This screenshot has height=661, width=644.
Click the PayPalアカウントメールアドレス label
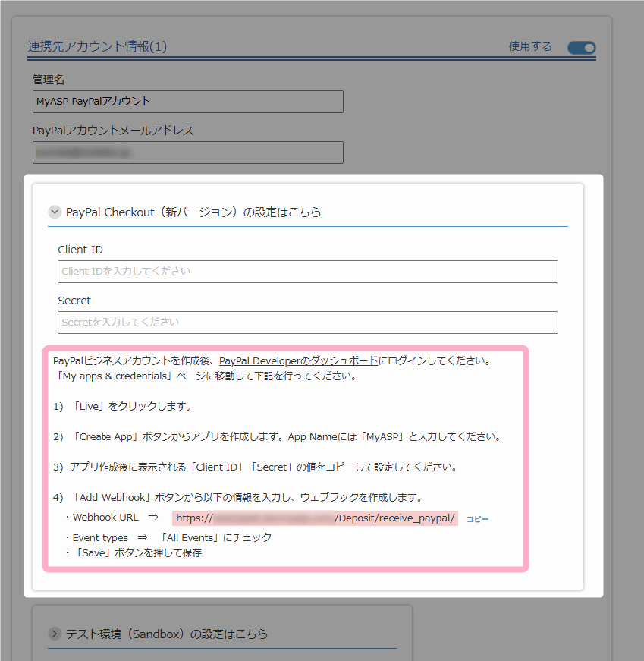coord(113,131)
